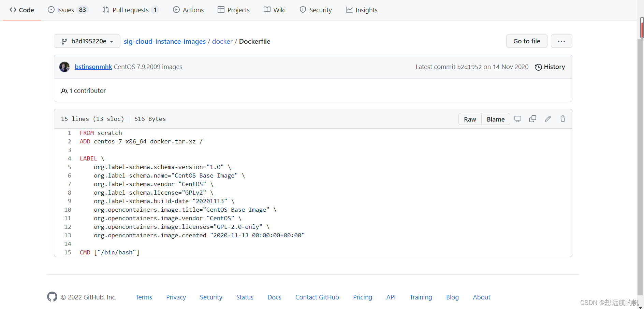Click the History clock icon
Image resolution: width=644 pixels, height=309 pixels.
(539, 67)
